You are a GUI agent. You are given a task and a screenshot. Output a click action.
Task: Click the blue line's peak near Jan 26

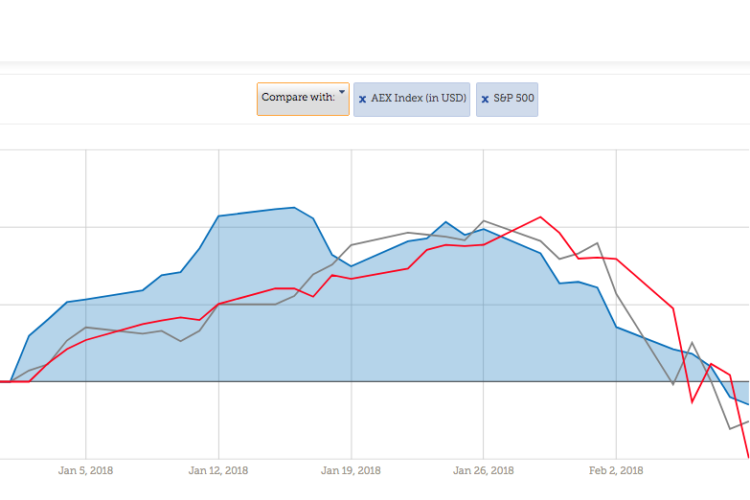point(447,222)
